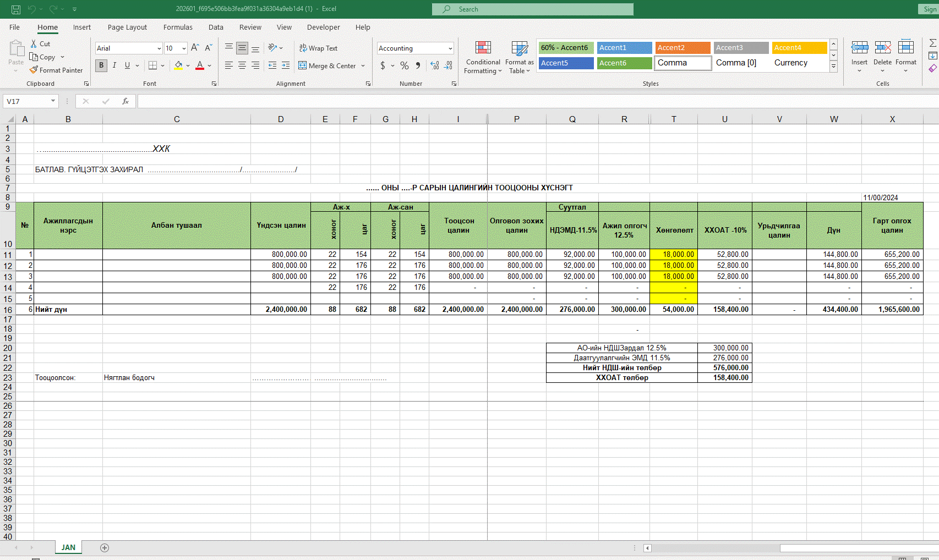Click the Increase Font Size icon
Image resolution: width=939 pixels, height=560 pixels.
pyautogui.click(x=195, y=48)
